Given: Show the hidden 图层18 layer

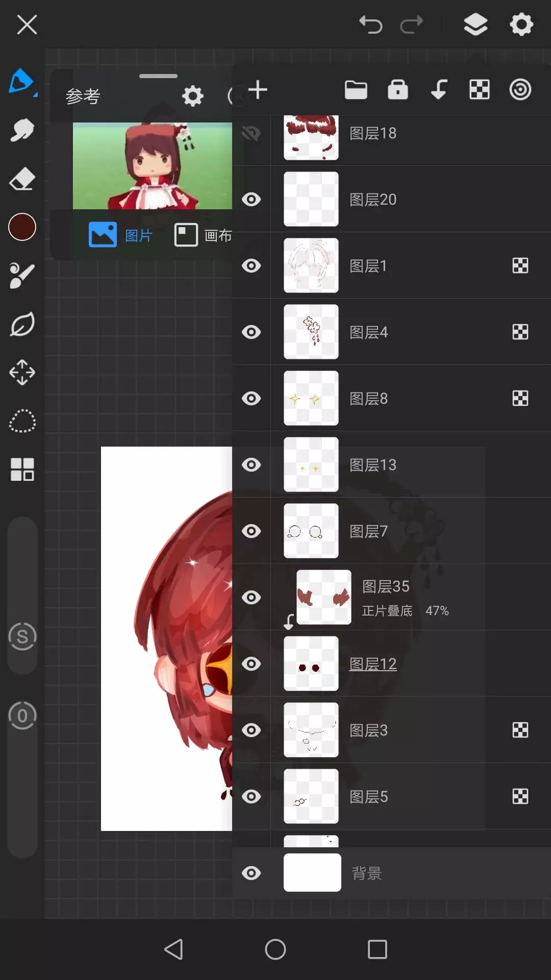Looking at the screenshot, I should (x=251, y=134).
